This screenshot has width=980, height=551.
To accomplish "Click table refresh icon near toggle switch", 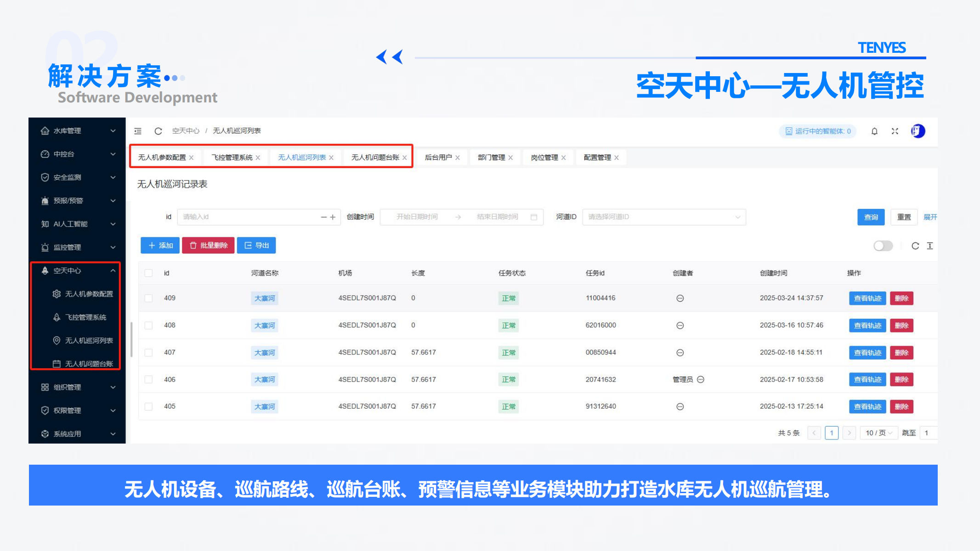I will [x=915, y=246].
